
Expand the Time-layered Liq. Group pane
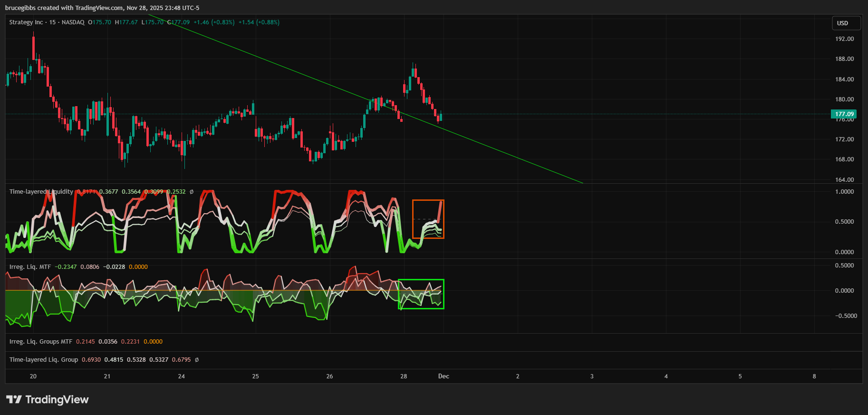(44, 360)
